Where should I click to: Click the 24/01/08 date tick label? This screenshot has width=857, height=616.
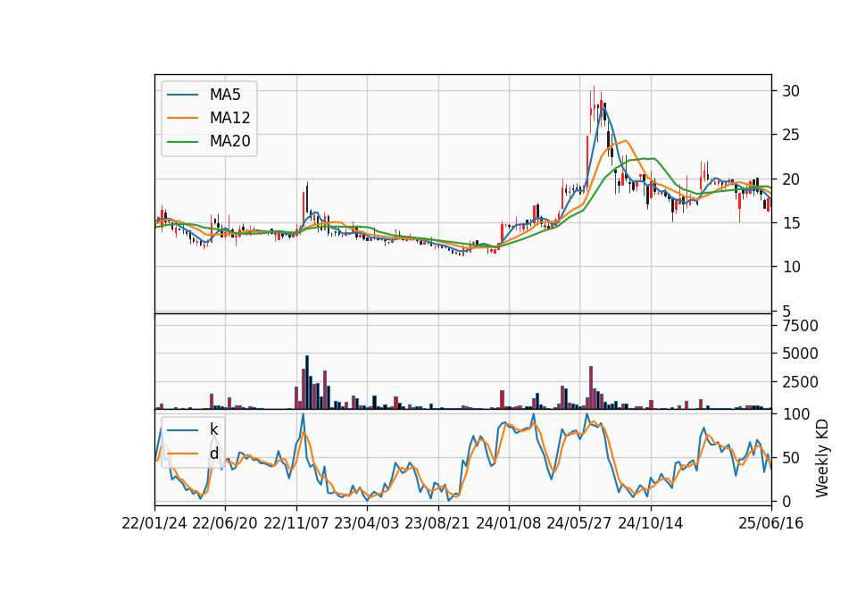click(508, 524)
